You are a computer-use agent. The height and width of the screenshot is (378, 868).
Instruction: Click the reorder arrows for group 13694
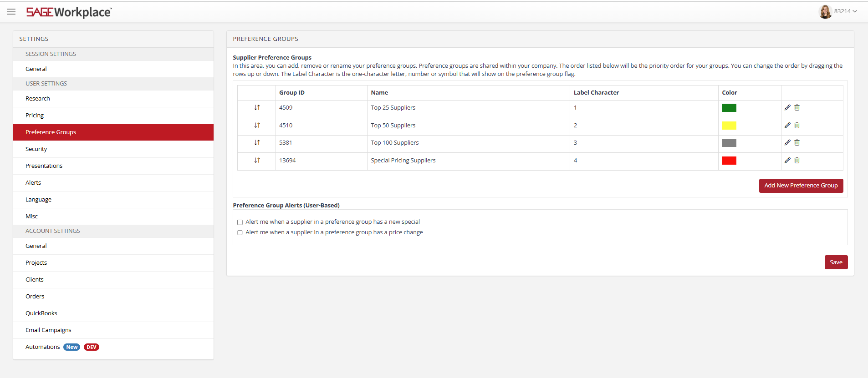(x=257, y=161)
